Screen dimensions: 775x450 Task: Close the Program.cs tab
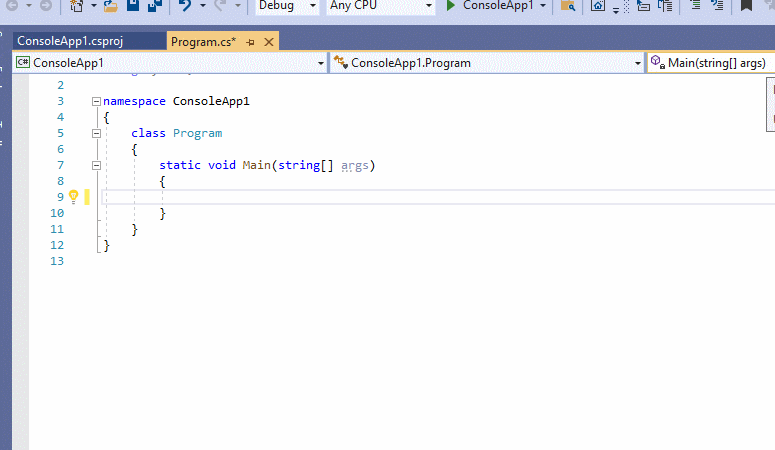[x=269, y=42]
